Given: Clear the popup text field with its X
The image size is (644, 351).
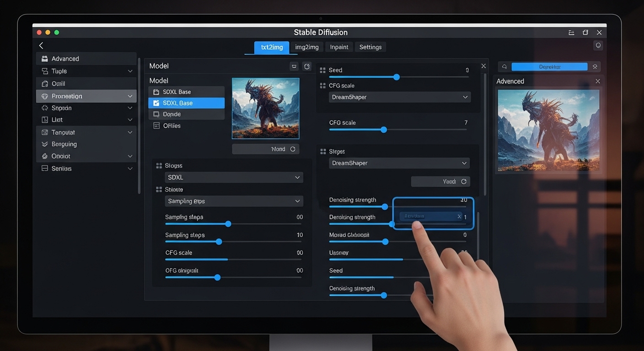Looking at the screenshot, I should point(460,217).
